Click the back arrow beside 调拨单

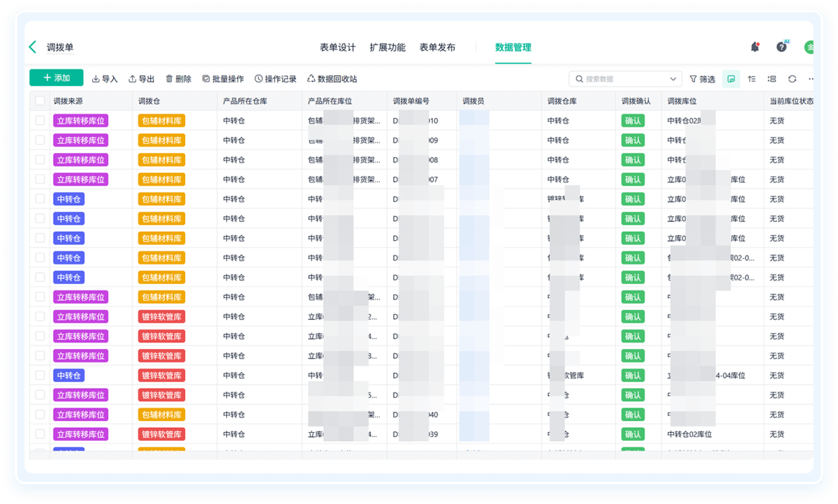tap(32, 47)
